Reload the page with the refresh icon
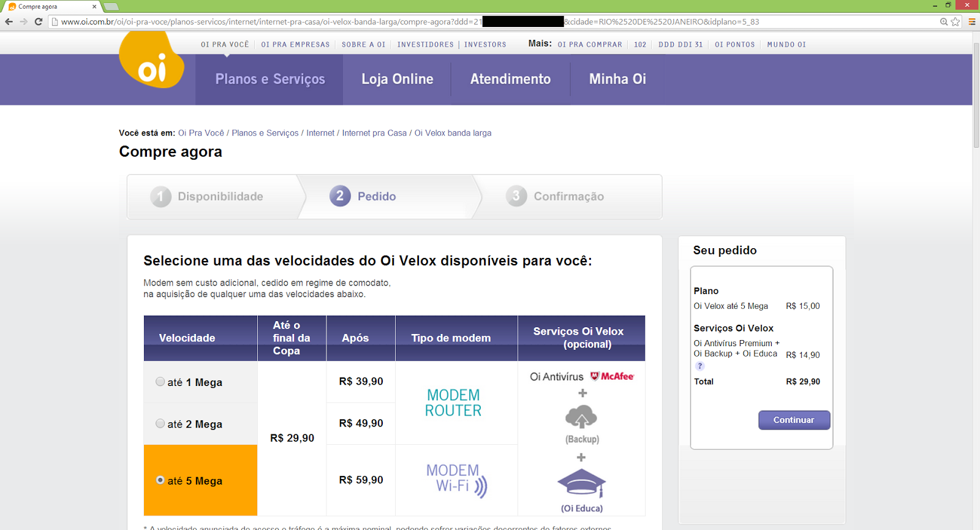 tap(39, 21)
